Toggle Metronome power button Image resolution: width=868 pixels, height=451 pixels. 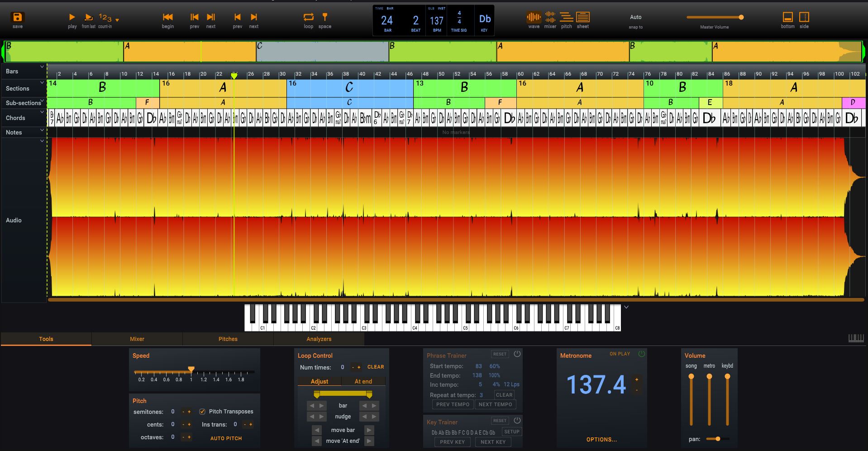(641, 354)
